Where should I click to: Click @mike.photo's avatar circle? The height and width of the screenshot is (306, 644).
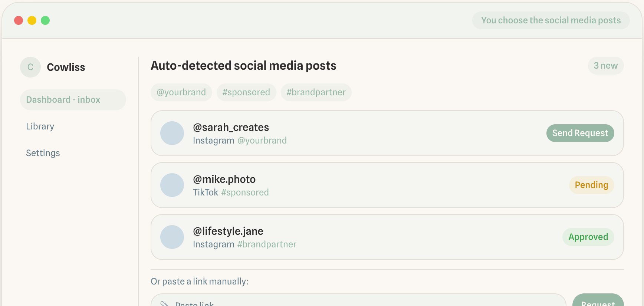pyautogui.click(x=172, y=185)
